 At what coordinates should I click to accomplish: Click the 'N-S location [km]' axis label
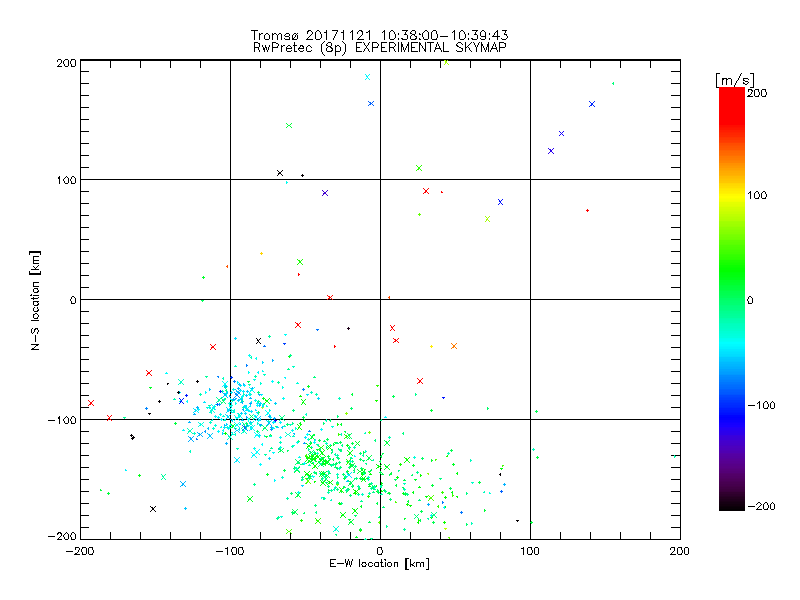[x=35, y=300]
